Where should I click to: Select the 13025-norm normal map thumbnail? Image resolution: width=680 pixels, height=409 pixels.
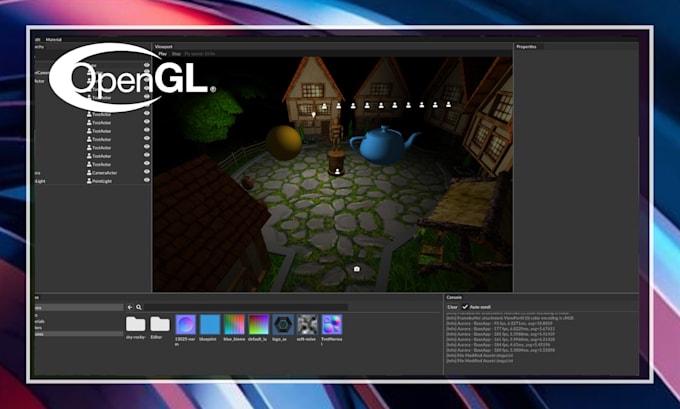click(x=185, y=325)
